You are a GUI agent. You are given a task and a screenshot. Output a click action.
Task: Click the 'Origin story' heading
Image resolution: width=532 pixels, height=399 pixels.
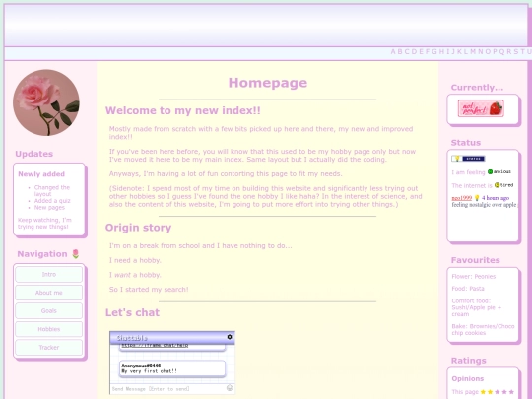(x=138, y=228)
